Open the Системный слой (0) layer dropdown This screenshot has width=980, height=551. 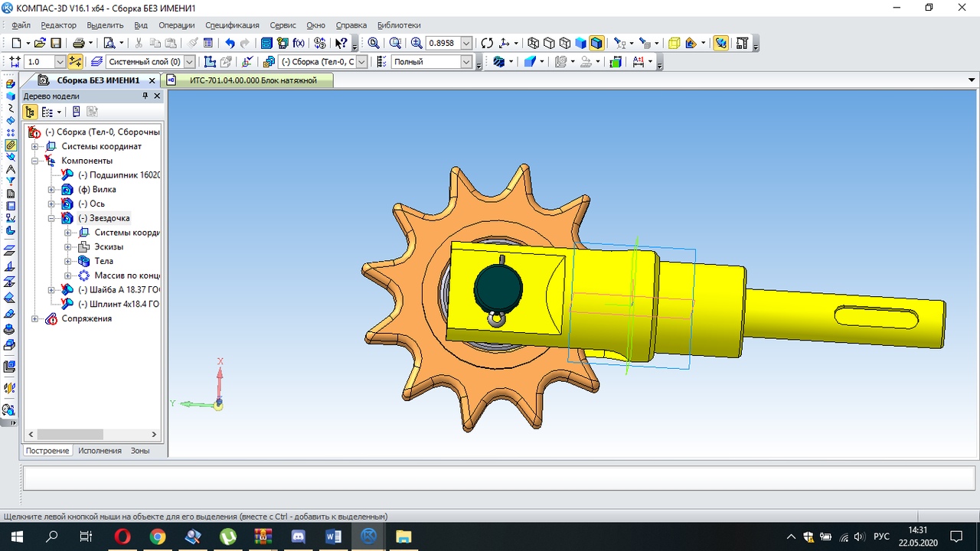tap(189, 62)
